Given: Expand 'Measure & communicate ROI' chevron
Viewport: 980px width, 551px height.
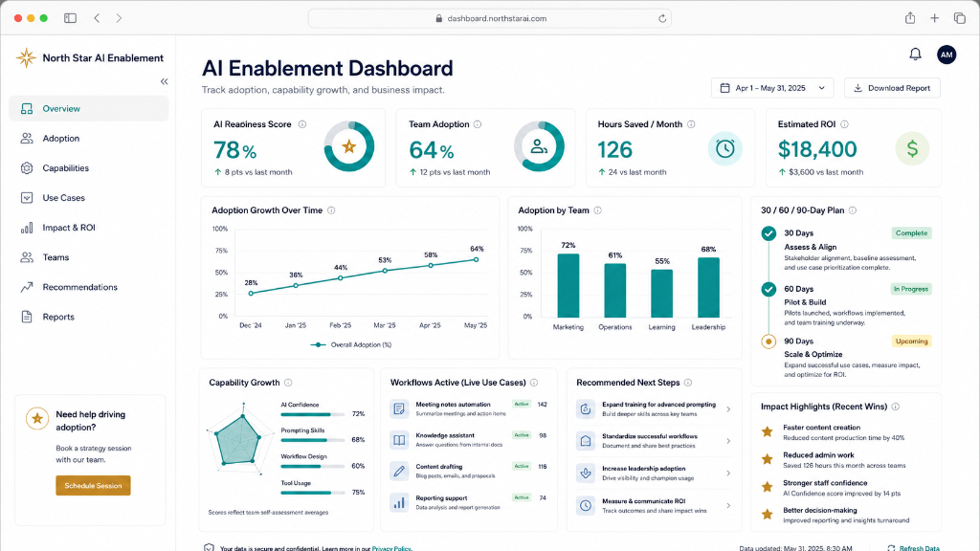Looking at the screenshot, I should 728,505.
